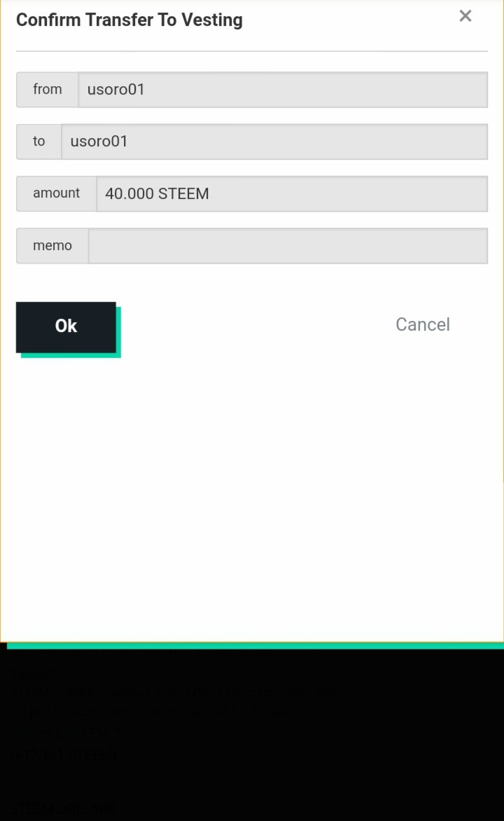The image size is (504, 821).
Task: Click the username 'usoro01' in the to row
Action: pos(99,142)
